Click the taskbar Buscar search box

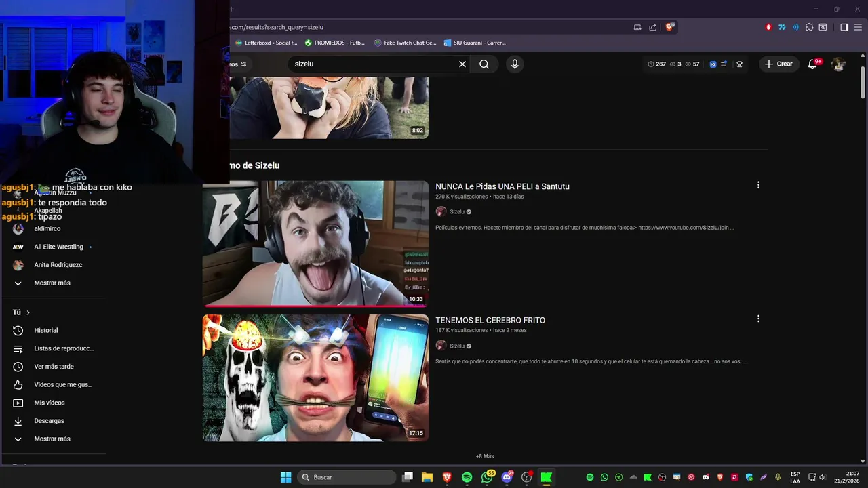[x=347, y=477]
